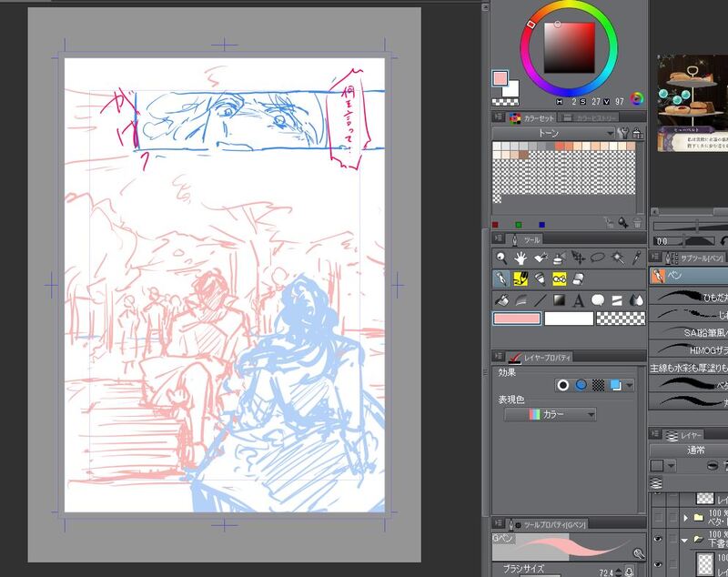This screenshot has width=728, height=577.
Task: Toggle blue layer color effect
Action: (x=581, y=385)
